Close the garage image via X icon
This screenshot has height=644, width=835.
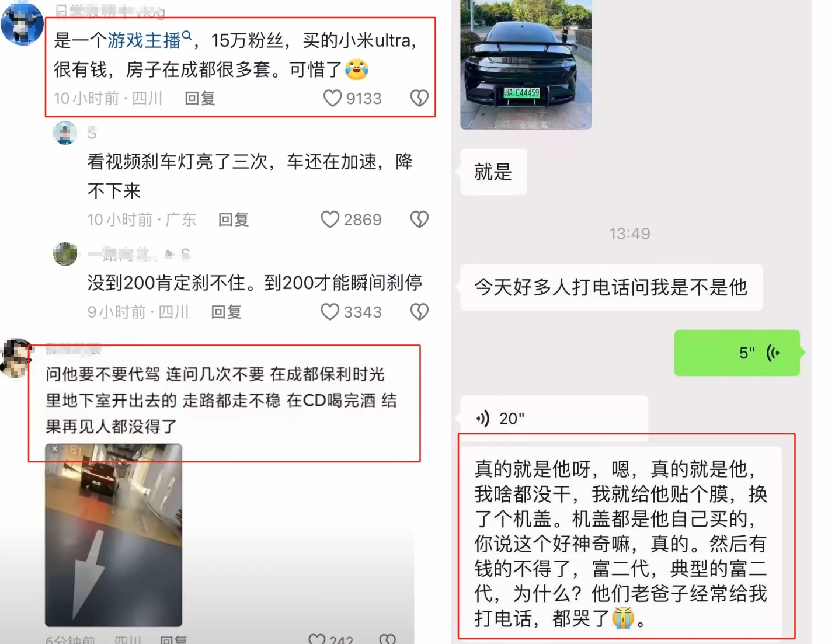click(55, 448)
